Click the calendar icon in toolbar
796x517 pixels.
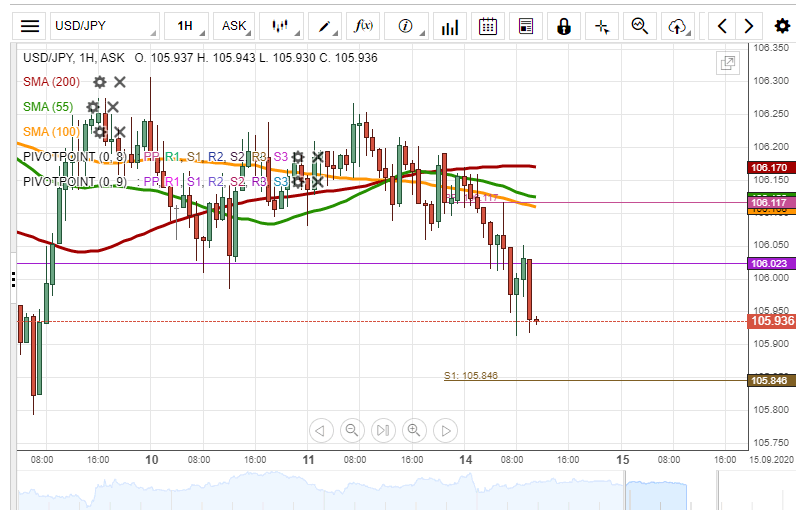(487, 26)
